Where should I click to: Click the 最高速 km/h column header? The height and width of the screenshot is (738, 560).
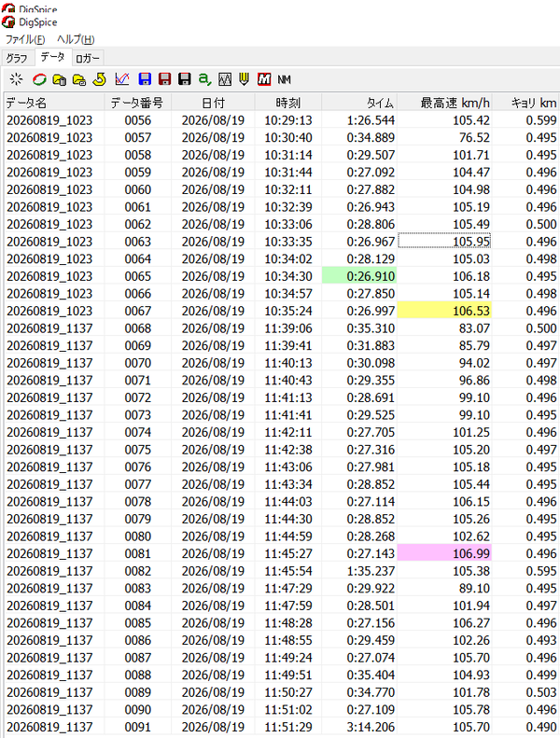[x=444, y=103]
